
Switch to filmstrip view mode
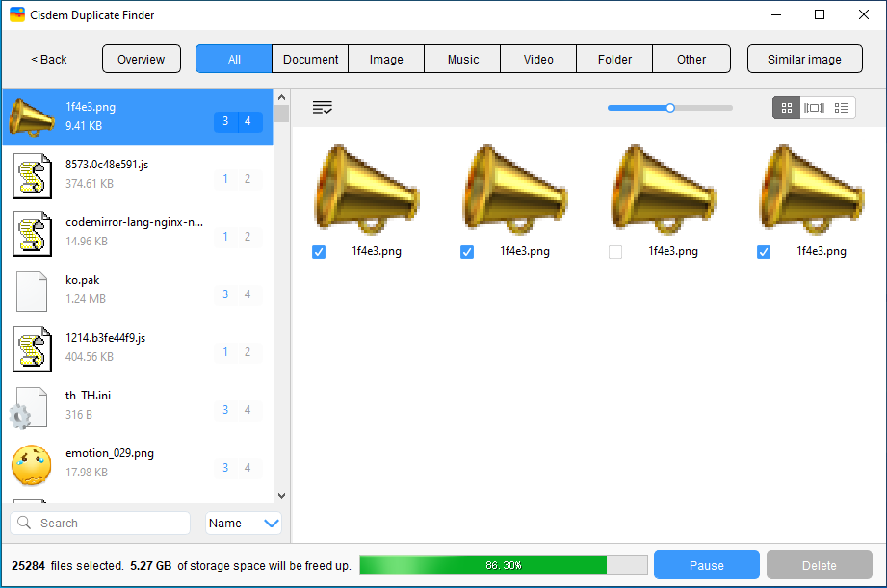[x=814, y=108]
